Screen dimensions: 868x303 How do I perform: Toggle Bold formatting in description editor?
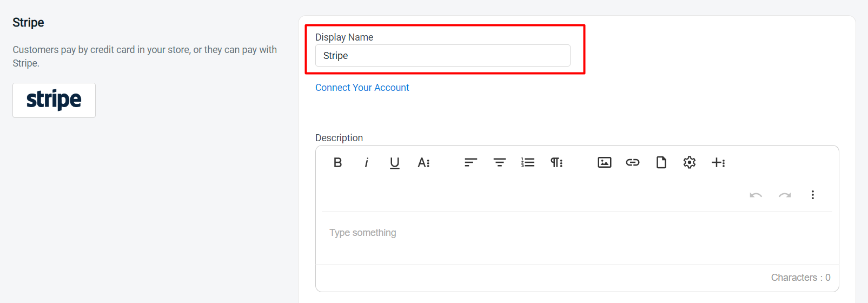click(337, 162)
